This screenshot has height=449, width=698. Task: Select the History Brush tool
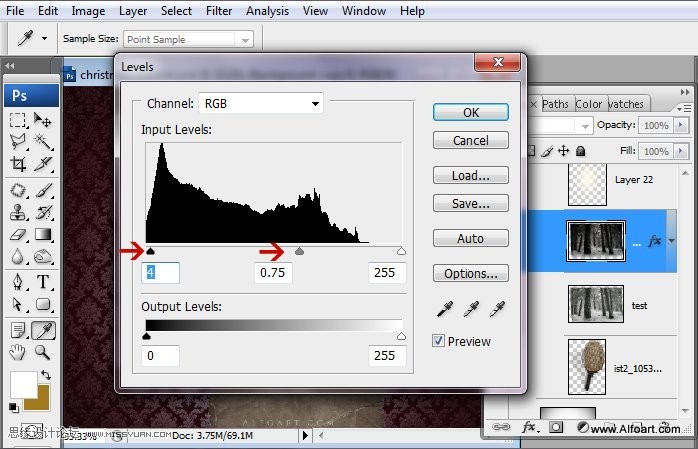click(x=43, y=212)
